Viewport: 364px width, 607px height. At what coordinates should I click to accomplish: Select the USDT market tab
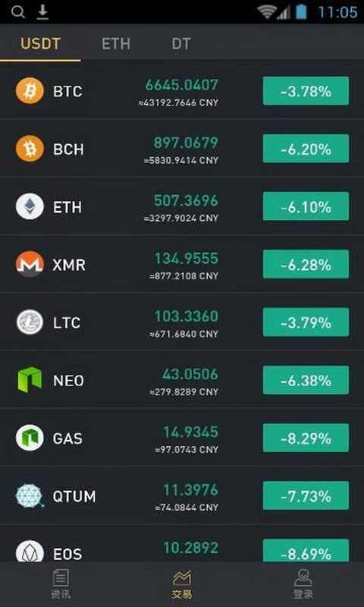[x=41, y=44]
